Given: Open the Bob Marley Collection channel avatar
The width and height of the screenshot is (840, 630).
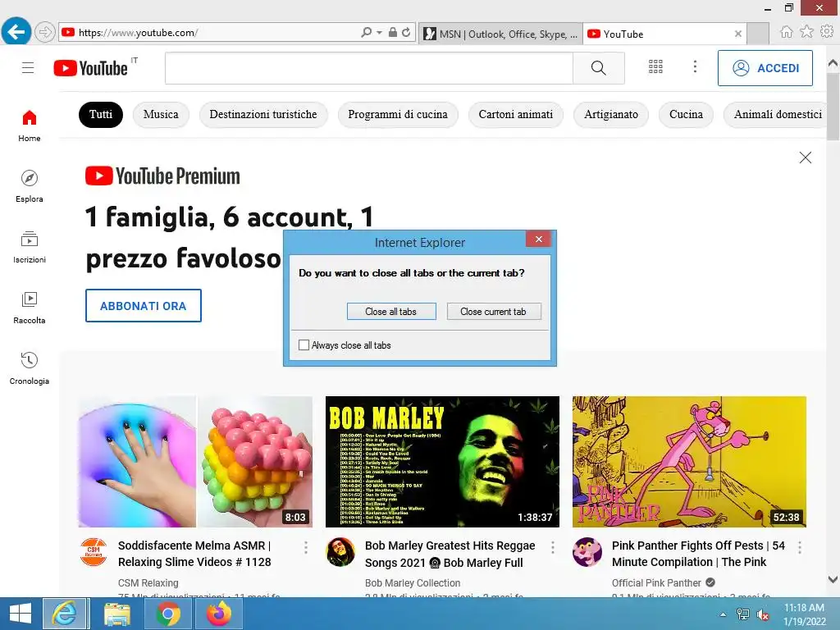Looking at the screenshot, I should point(340,552).
